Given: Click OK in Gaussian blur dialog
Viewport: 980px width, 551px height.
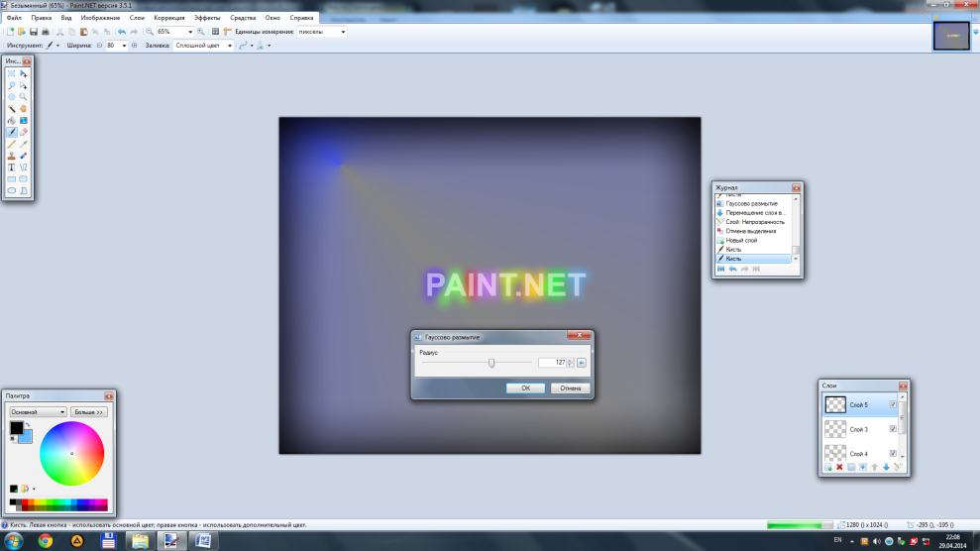Looking at the screenshot, I should pos(525,387).
